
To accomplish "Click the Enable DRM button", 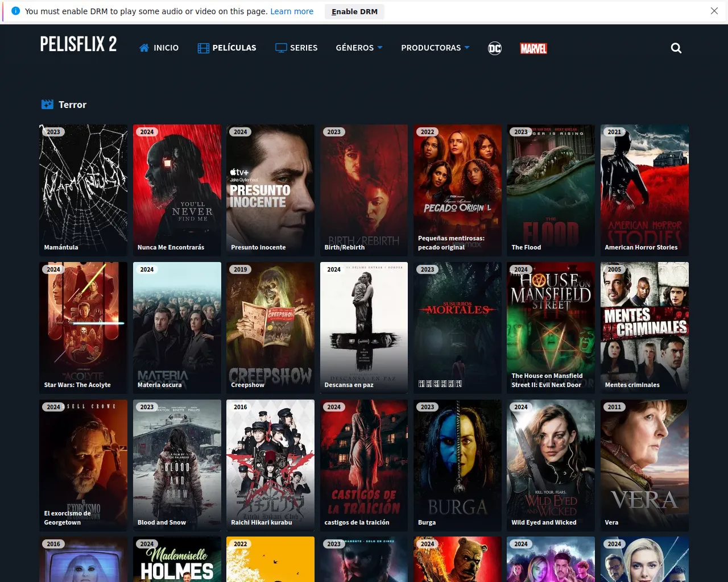I will (x=355, y=11).
